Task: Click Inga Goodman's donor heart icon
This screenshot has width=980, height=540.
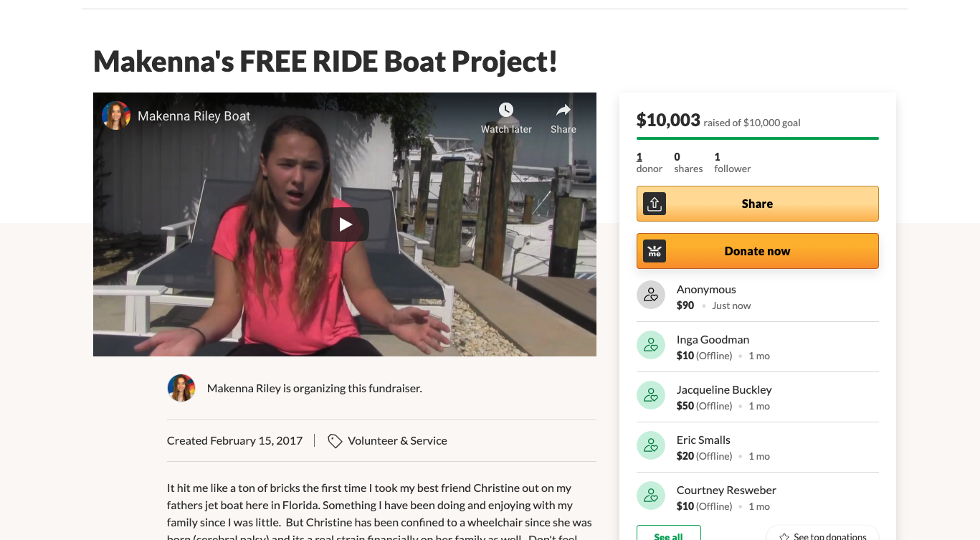Action: [x=651, y=345]
